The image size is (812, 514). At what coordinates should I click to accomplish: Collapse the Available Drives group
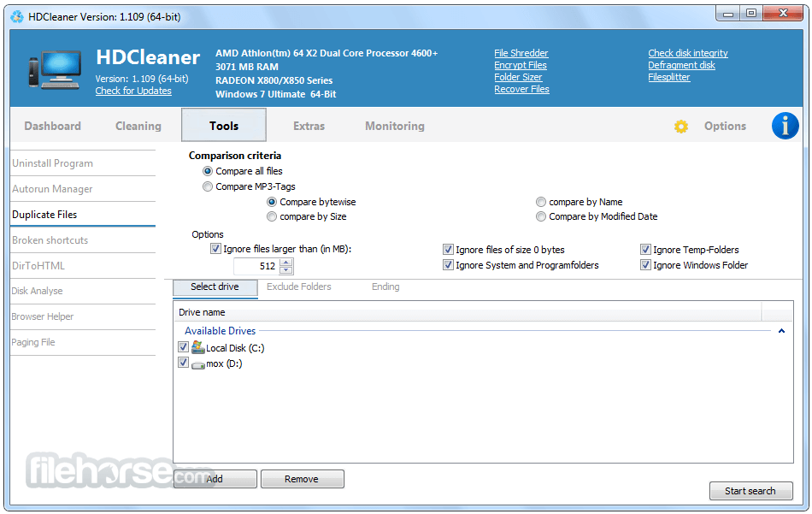tap(781, 331)
